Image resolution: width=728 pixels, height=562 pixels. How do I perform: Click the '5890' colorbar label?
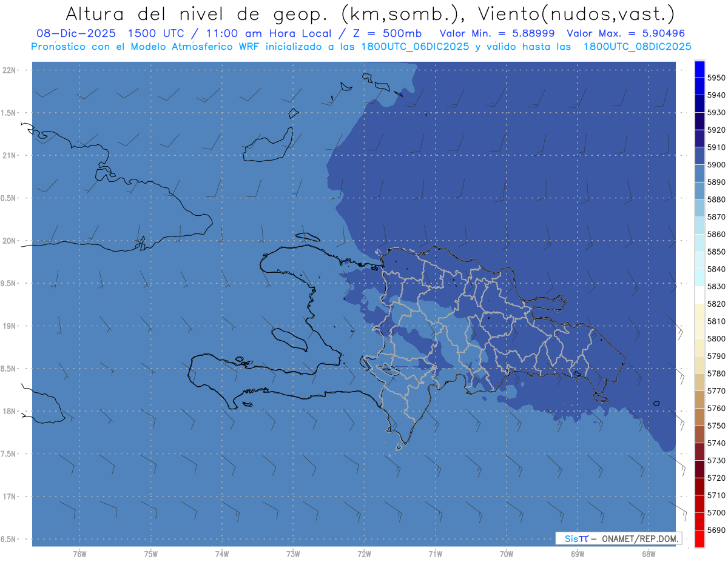(x=716, y=182)
